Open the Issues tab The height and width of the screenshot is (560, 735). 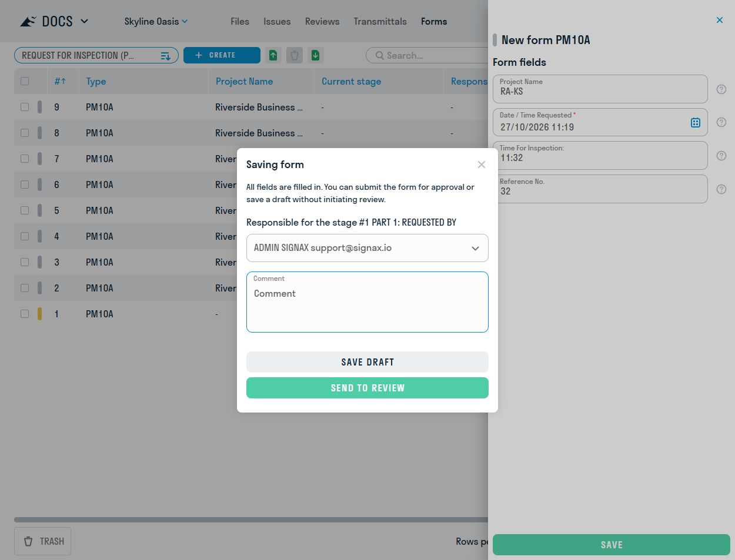(x=277, y=21)
